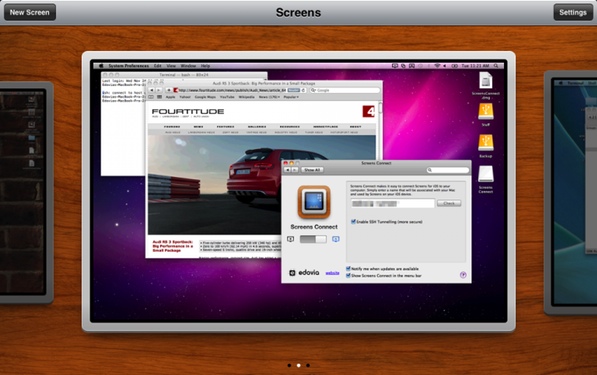Select the first page indicator dot
This screenshot has height=375, width=597.
pos(289,365)
